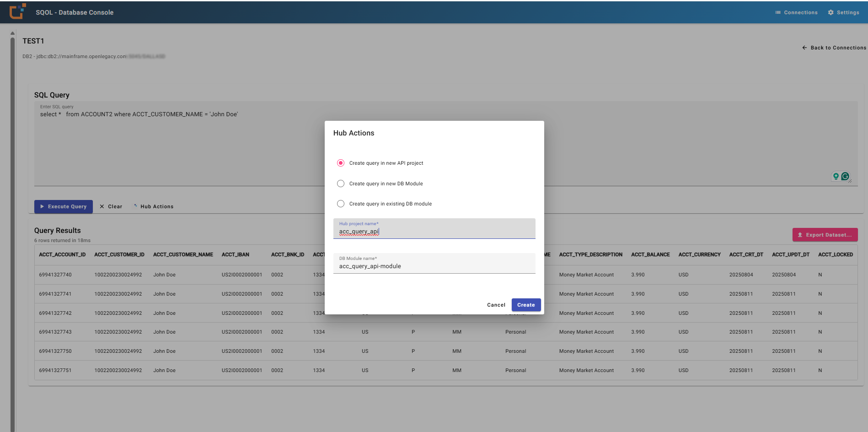
Task: Open Hub Actions below the query
Action: click(153, 206)
